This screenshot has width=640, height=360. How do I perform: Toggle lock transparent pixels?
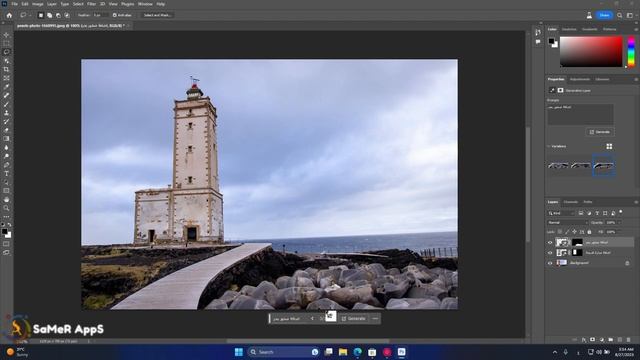pos(560,232)
